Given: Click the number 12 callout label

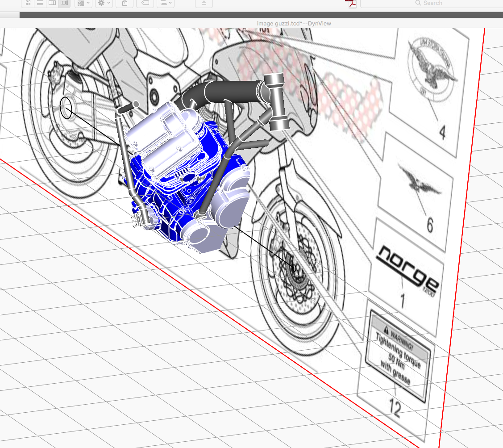Looking at the screenshot, I should point(395,408).
